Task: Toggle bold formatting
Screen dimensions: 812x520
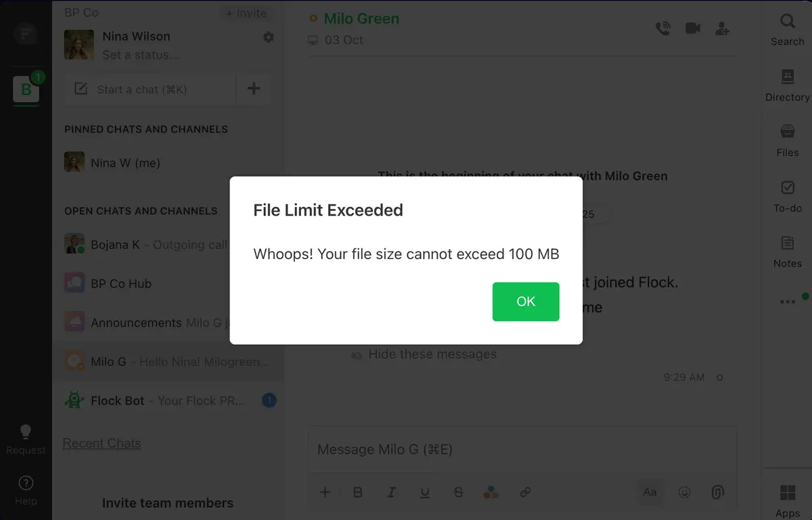Action: [x=357, y=492]
